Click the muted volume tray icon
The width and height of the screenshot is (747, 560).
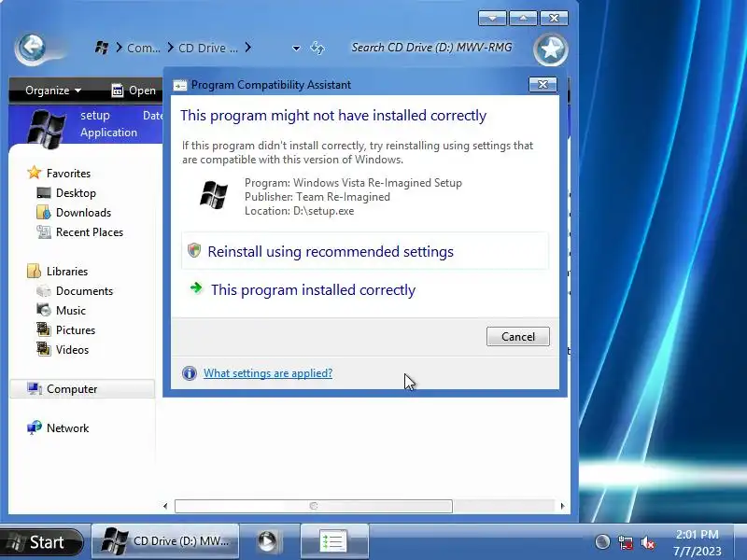click(648, 542)
